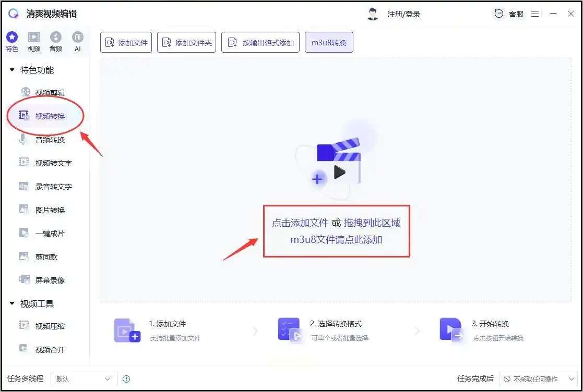Click the 视频剪辑 film reel icon
This screenshot has width=583, height=392.
25,92
